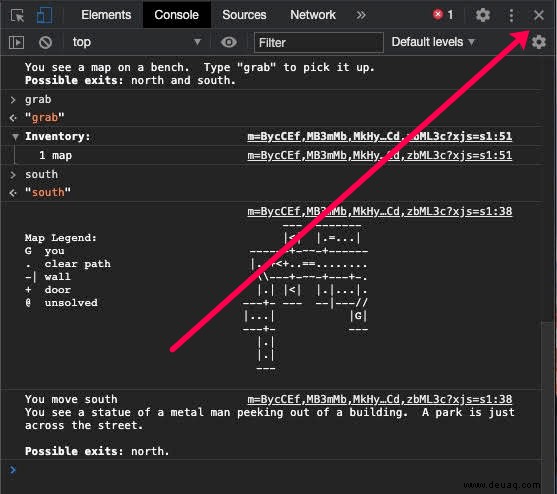This screenshot has height=494, width=557.
Task: Open the top JavaScript context dropdown
Action: pyautogui.click(x=137, y=42)
